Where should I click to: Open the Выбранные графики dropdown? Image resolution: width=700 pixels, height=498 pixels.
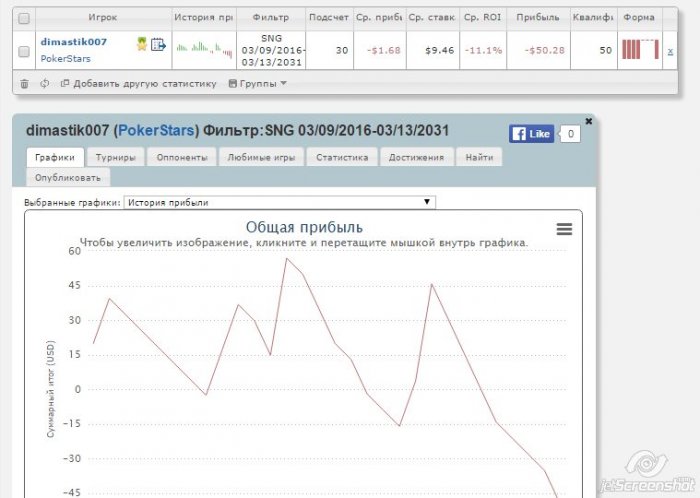279,202
